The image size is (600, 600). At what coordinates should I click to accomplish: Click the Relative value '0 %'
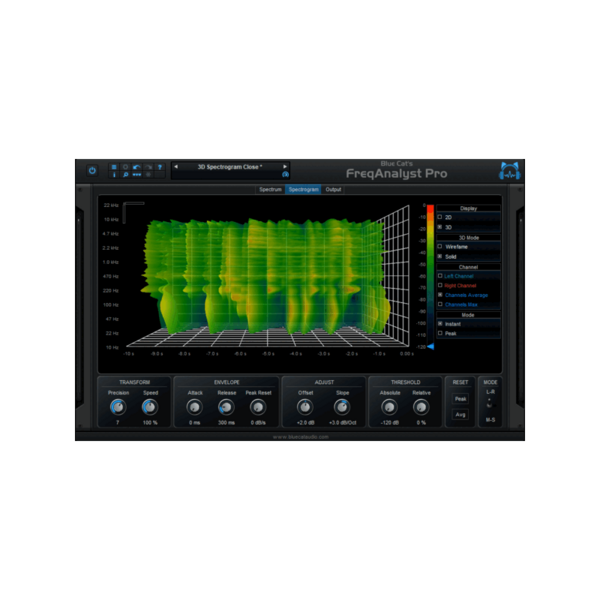(x=421, y=423)
